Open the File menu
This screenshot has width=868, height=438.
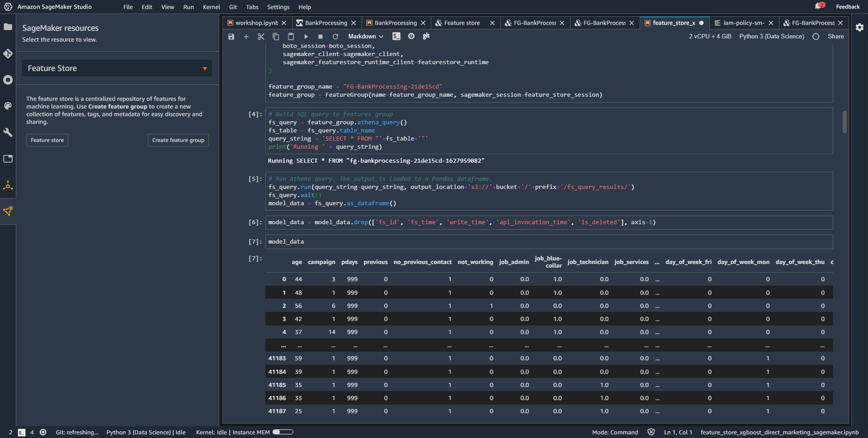click(128, 7)
